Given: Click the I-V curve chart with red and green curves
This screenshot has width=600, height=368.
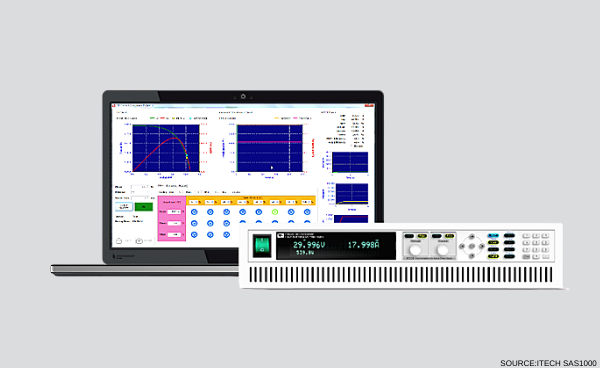Looking at the screenshot, I should coord(166,148).
